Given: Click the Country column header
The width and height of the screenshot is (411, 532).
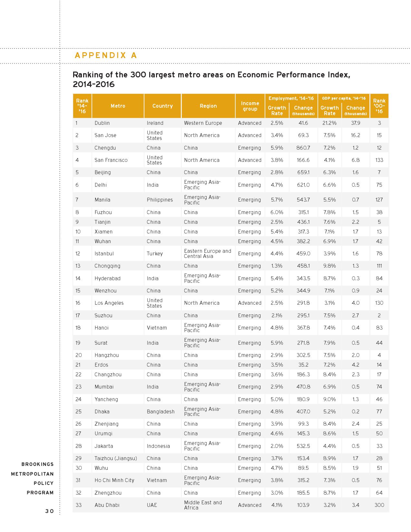Looking at the screenshot, I should 162,106.
